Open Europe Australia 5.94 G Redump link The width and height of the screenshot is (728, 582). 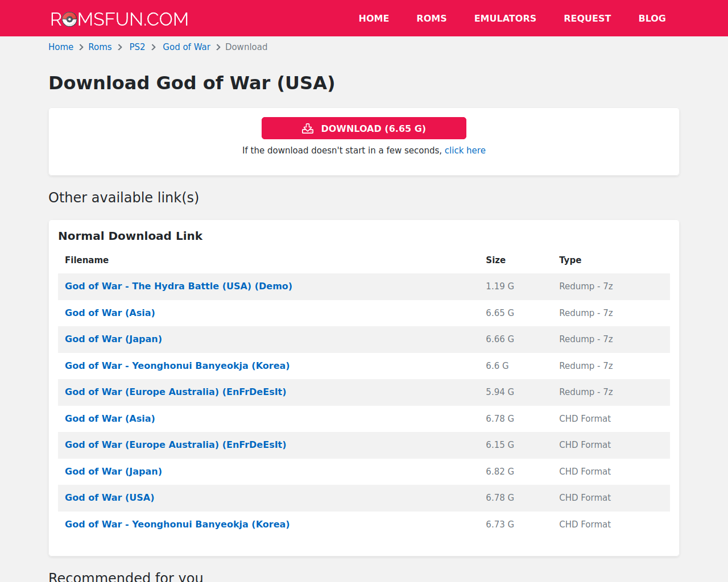(x=176, y=392)
